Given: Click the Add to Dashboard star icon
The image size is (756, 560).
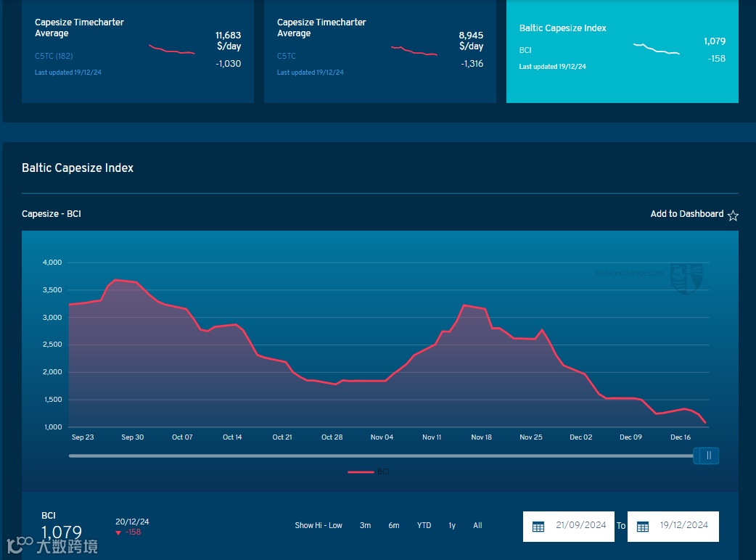Looking at the screenshot, I should [x=733, y=215].
